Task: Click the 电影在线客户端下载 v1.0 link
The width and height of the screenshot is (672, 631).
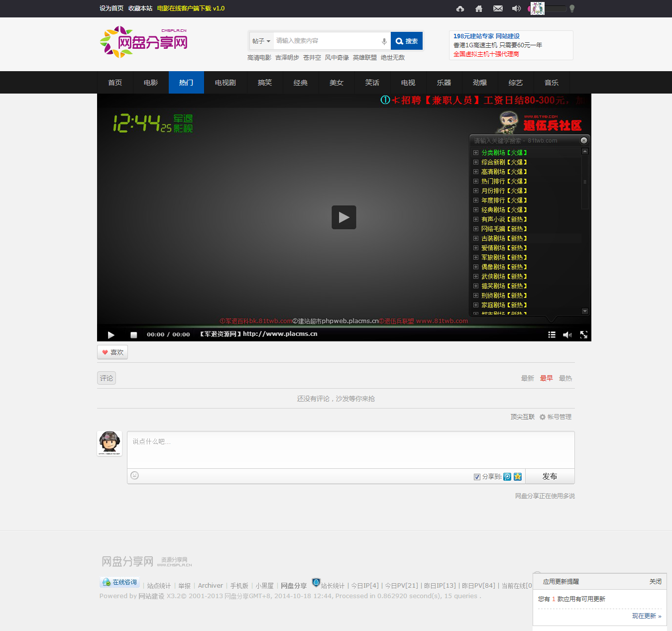Action: [x=191, y=8]
